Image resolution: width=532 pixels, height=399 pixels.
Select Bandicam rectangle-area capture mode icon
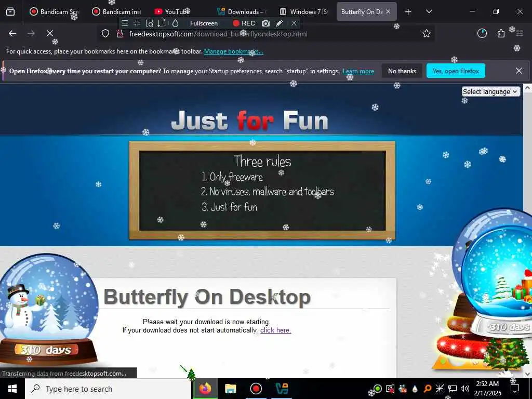[x=137, y=23]
